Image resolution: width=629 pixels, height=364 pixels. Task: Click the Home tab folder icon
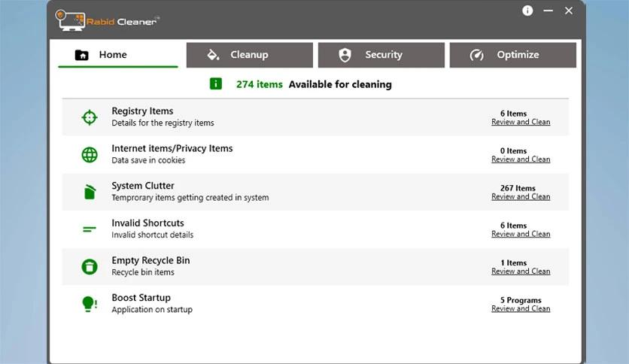81,55
